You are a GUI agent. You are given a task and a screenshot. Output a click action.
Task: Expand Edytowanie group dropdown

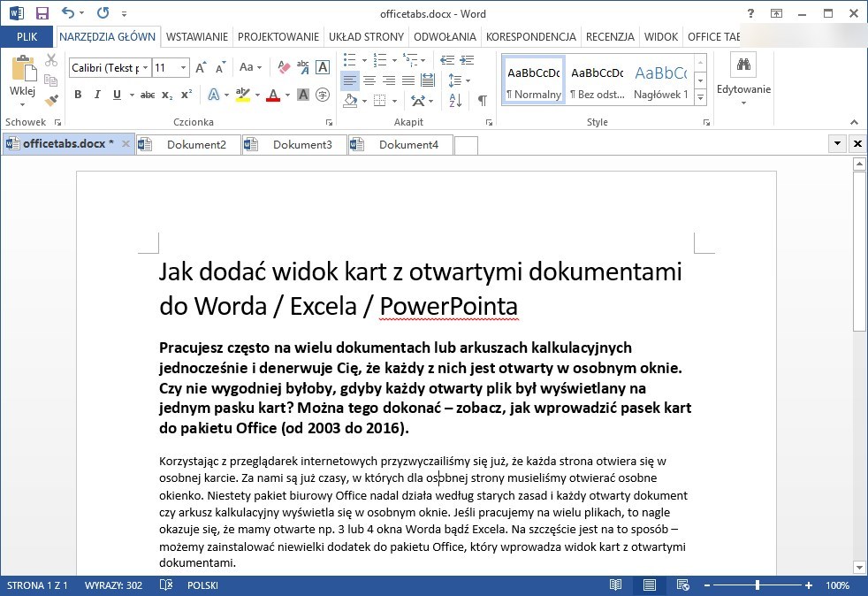point(743,103)
